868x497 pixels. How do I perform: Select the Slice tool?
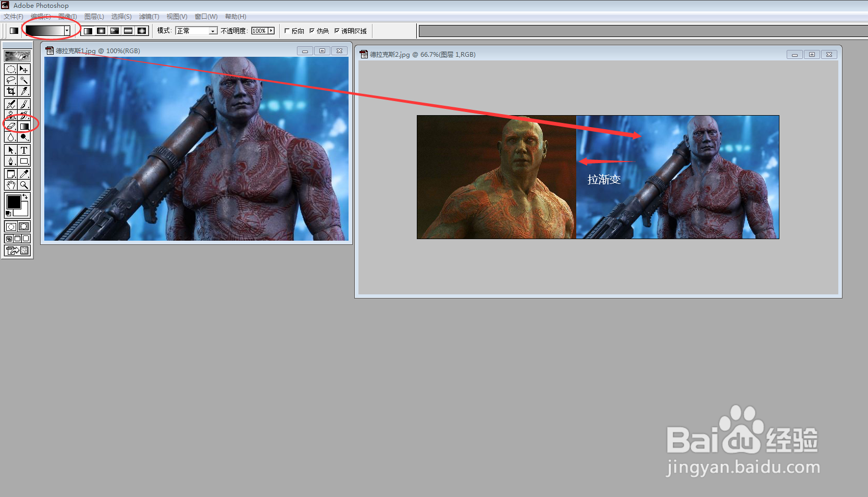pyautogui.click(x=24, y=91)
